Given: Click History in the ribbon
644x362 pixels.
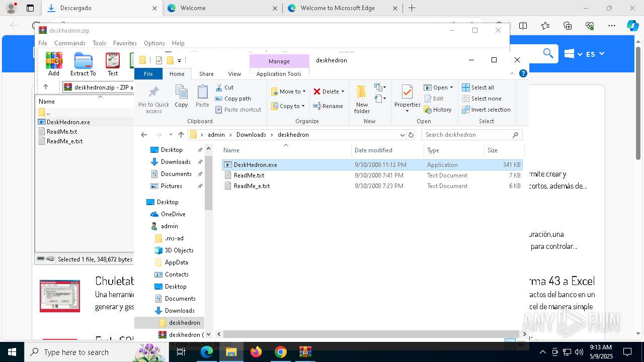Looking at the screenshot, I should pyautogui.click(x=438, y=110).
